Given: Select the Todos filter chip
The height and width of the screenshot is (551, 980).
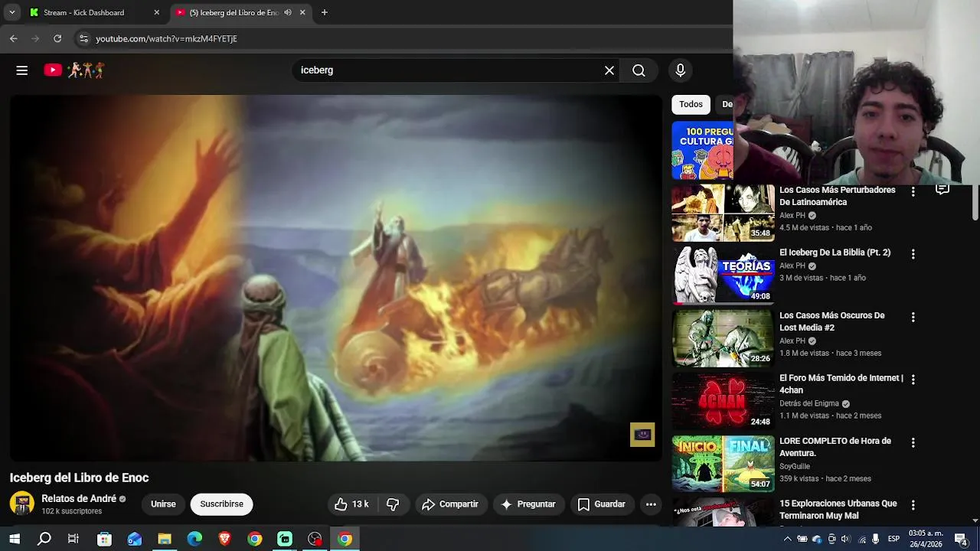Looking at the screenshot, I should (x=691, y=104).
